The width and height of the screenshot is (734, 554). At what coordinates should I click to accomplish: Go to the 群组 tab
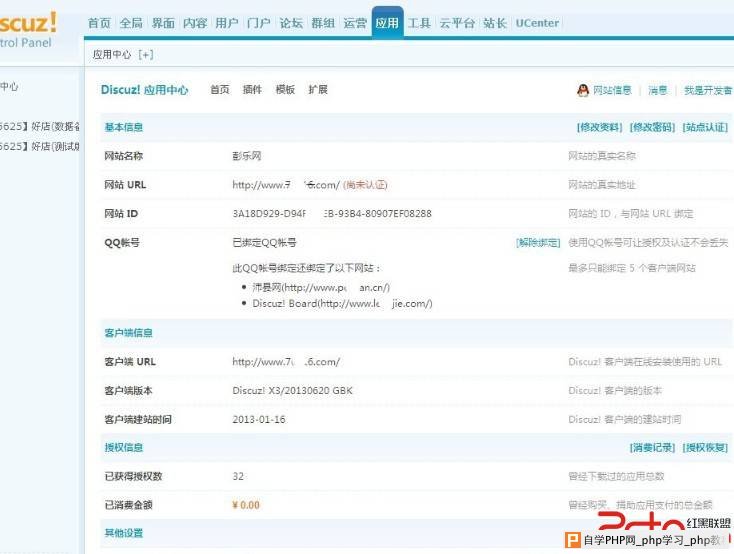pos(323,23)
